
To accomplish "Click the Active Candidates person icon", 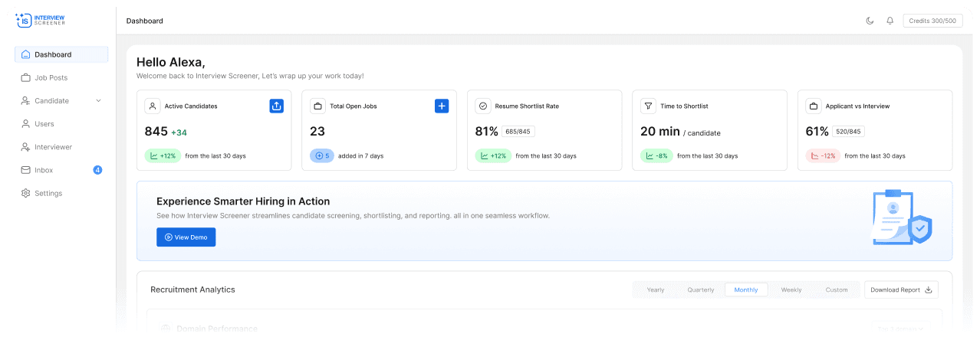I will (x=153, y=106).
